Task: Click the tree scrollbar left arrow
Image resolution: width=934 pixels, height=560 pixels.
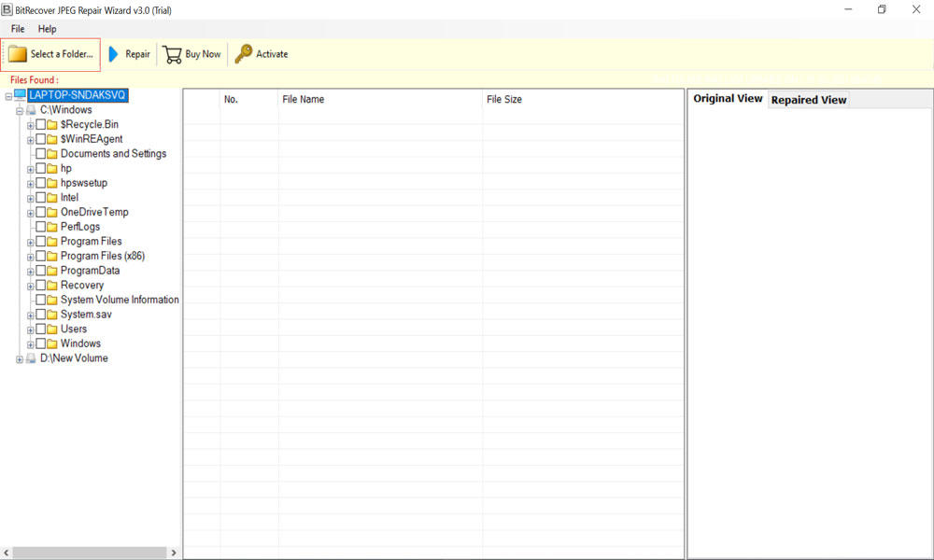Action: (x=6, y=553)
